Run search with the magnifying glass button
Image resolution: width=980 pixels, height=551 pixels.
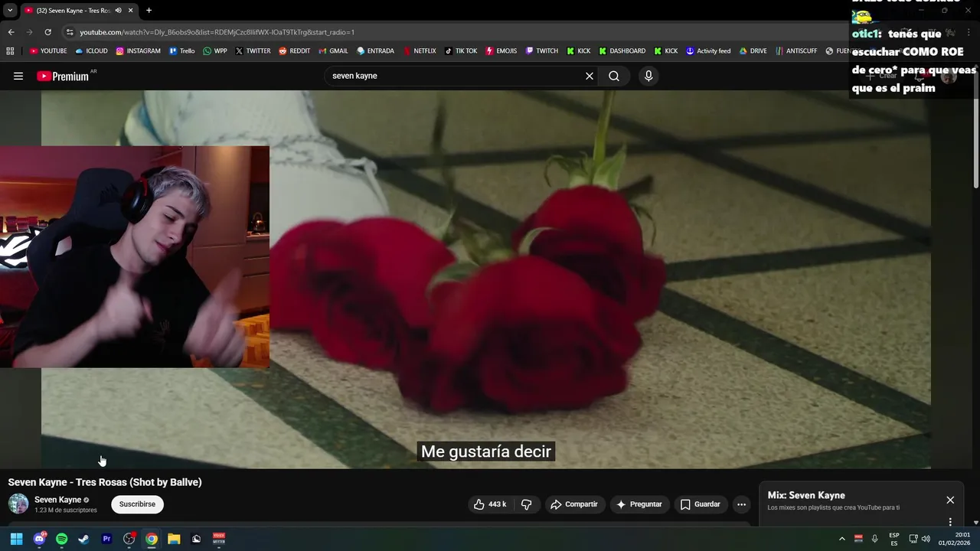point(614,76)
